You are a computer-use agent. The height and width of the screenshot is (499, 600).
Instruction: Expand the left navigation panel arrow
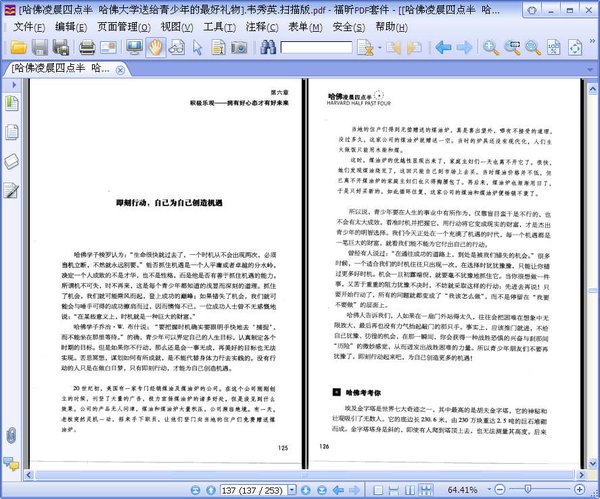click(14, 85)
